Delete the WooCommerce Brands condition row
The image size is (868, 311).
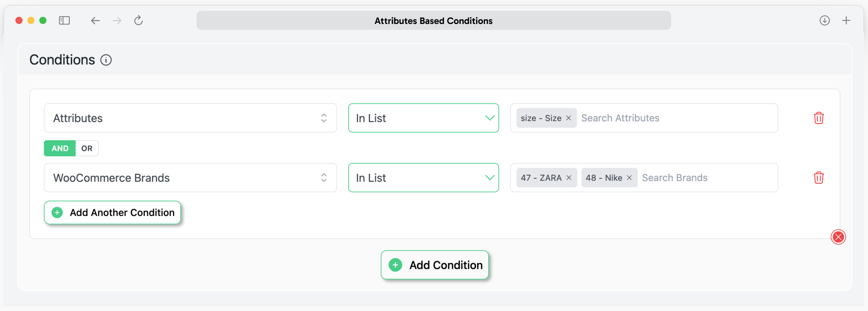pos(819,178)
